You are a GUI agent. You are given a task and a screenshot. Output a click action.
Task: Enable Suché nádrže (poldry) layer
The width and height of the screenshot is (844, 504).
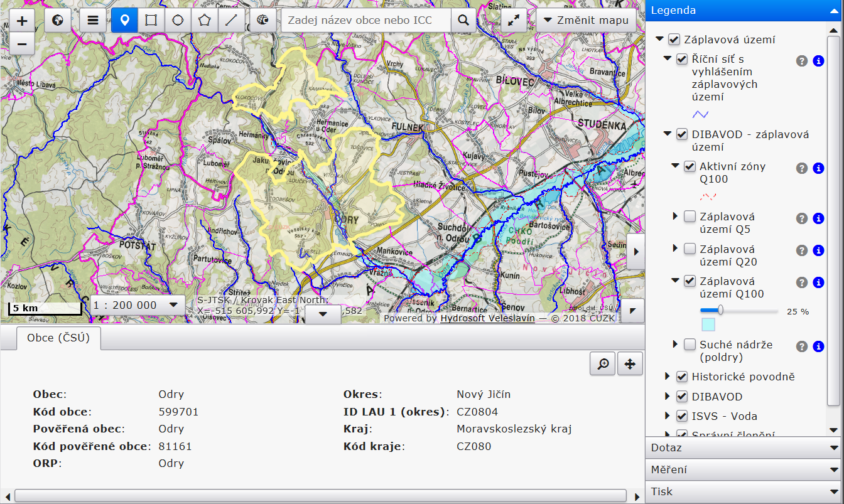pos(690,345)
